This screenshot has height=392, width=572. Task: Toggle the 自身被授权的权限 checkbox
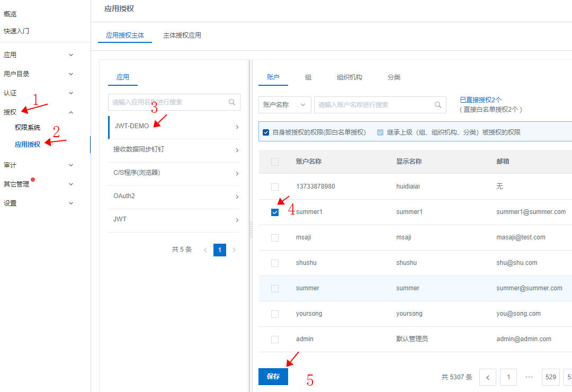(x=265, y=132)
